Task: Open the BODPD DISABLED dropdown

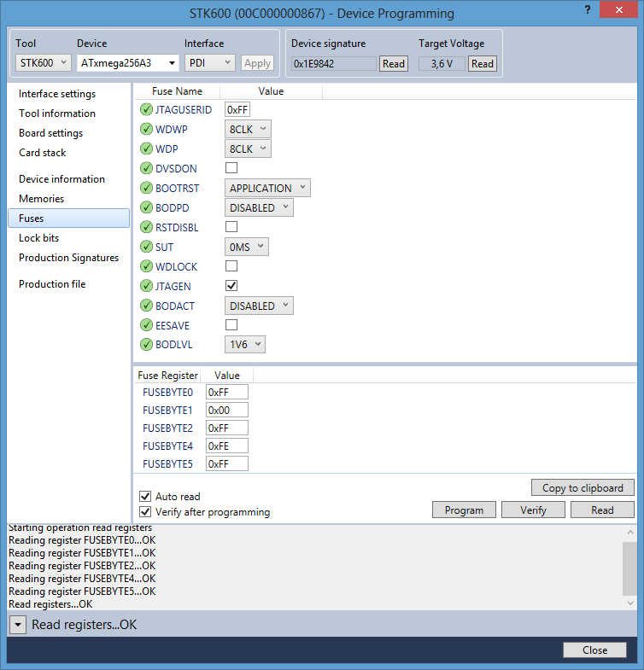Action: click(x=259, y=207)
